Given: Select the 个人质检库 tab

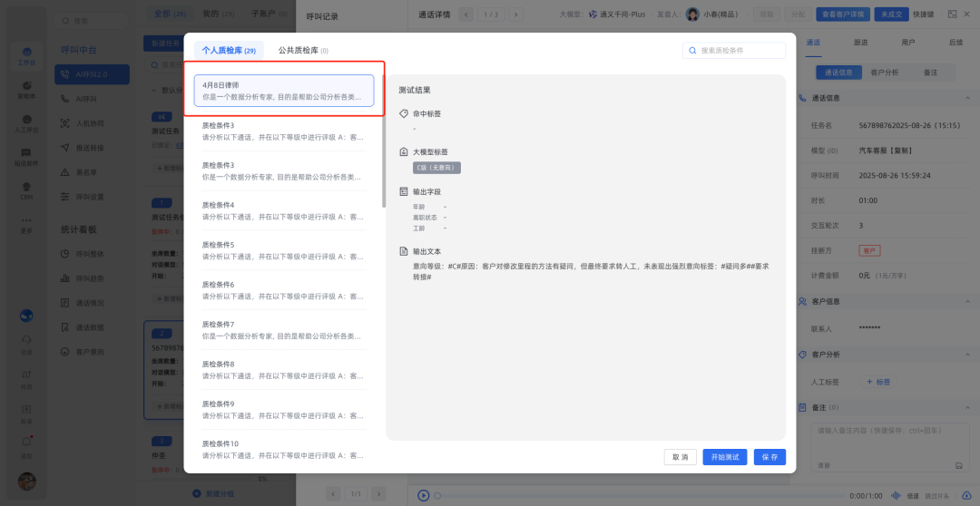Looking at the screenshot, I should click(228, 51).
